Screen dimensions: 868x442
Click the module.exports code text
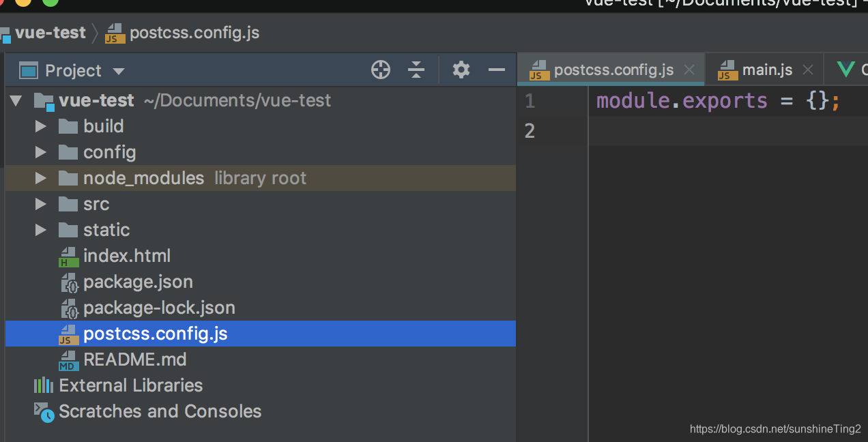[682, 101]
